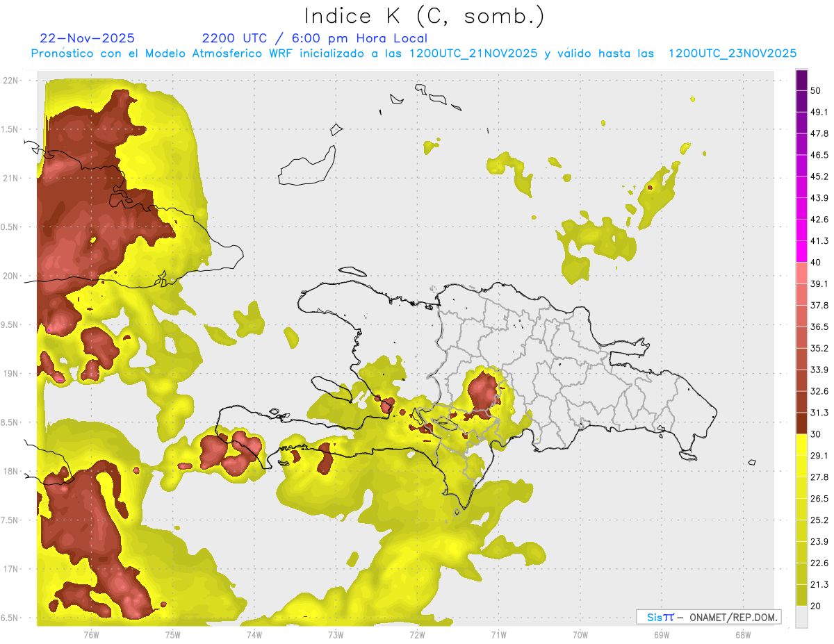Click the "75W" longitude label
The image size is (834, 644).
pos(172,634)
